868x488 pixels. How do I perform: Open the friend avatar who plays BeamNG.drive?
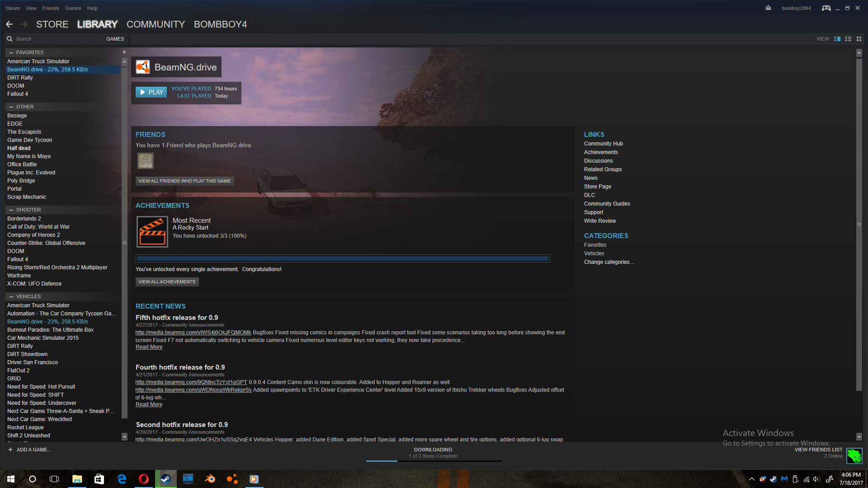coord(146,160)
